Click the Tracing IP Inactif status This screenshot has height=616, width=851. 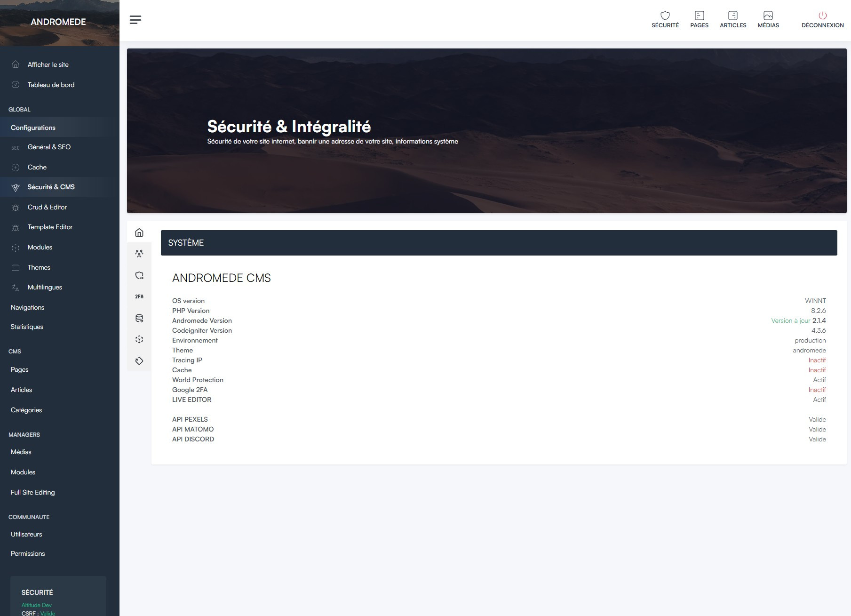click(x=817, y=360)
